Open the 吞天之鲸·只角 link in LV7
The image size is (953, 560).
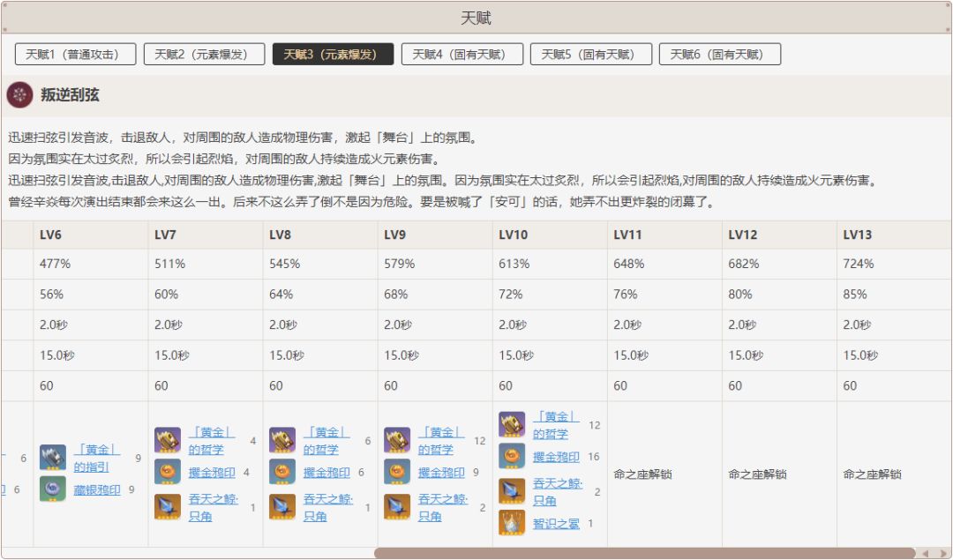pos(214,508)
